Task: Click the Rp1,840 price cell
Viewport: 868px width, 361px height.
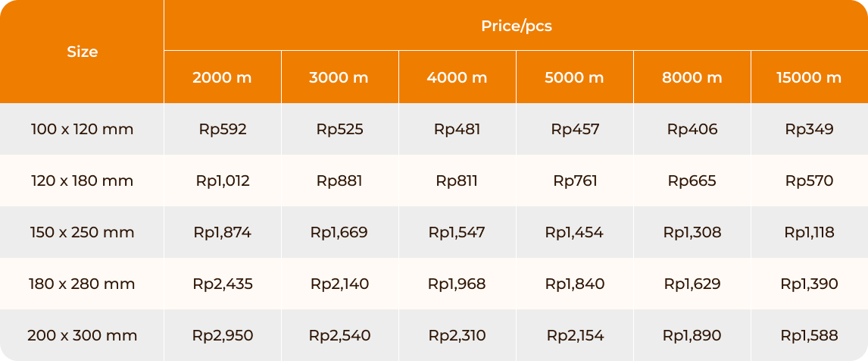Action: pos(575,284)
